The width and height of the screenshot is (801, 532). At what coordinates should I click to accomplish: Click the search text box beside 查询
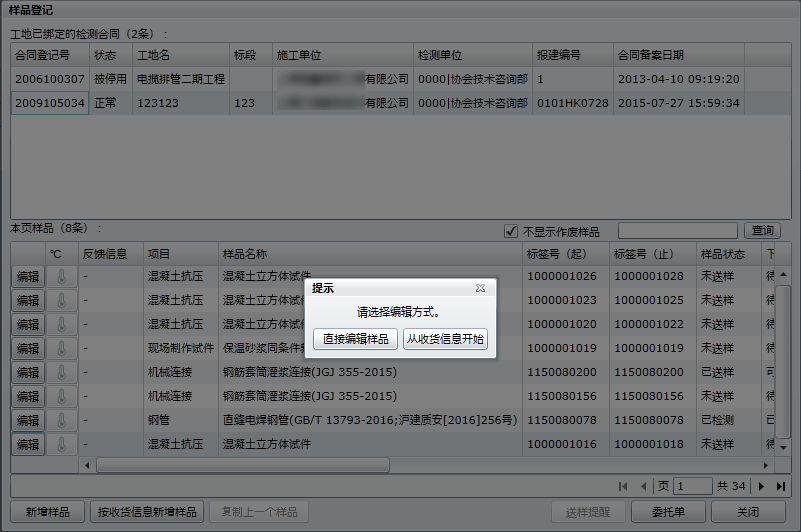pyautogui.click(x=678, y=231)
